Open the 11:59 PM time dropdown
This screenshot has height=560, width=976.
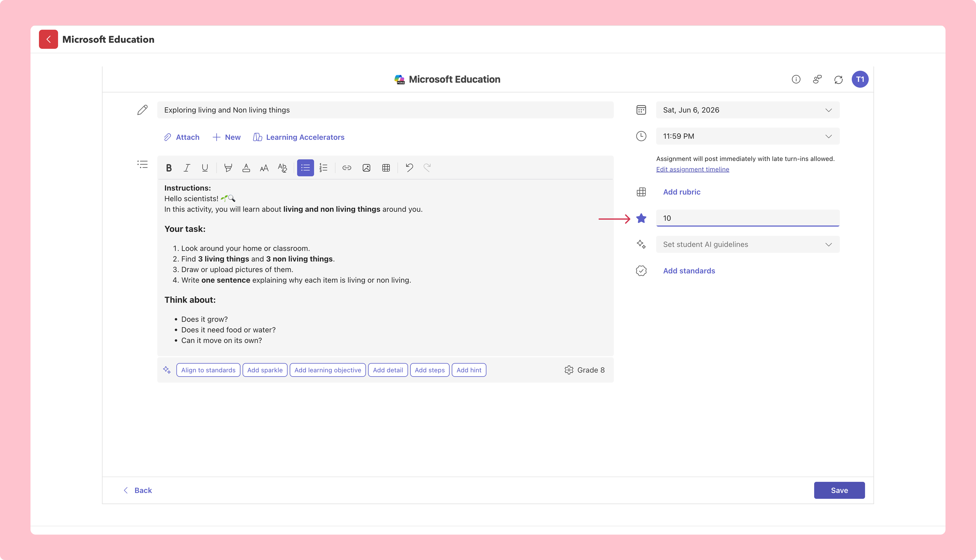748,136
